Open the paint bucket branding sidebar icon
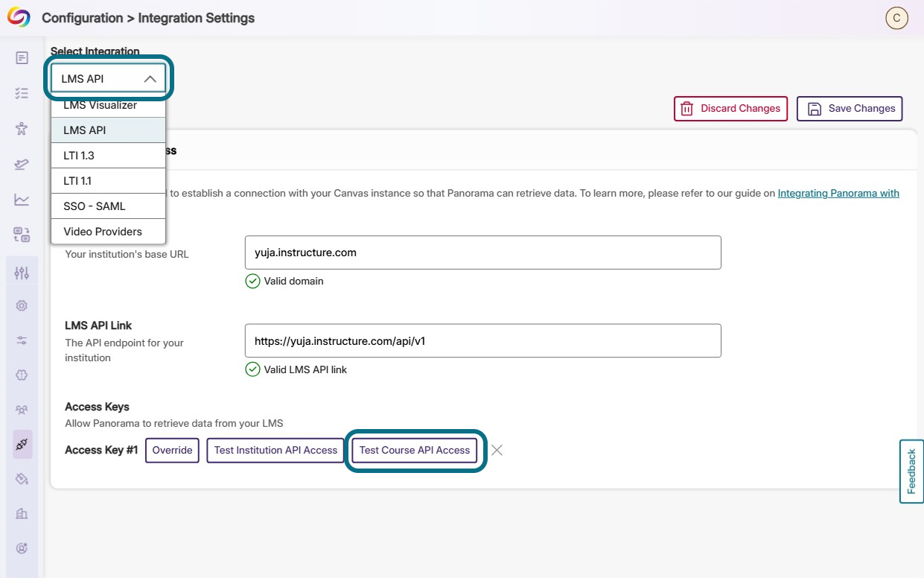The height and width of the screenshot is (578, 924). (x=22, y=479)
